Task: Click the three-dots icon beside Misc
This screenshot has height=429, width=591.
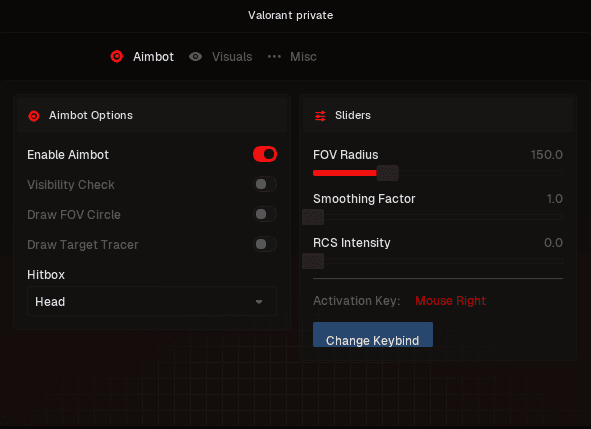Action: (x=274, y=57)
